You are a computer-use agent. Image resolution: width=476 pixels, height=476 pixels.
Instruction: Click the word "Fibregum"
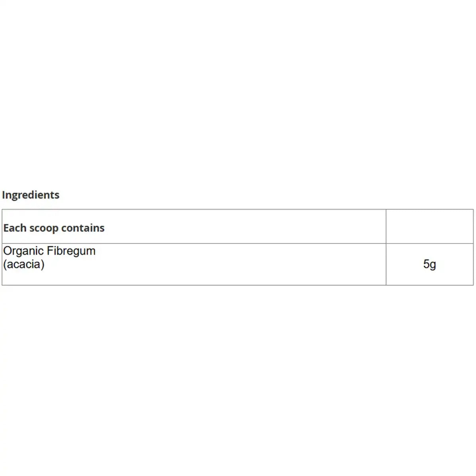point(71,251)
